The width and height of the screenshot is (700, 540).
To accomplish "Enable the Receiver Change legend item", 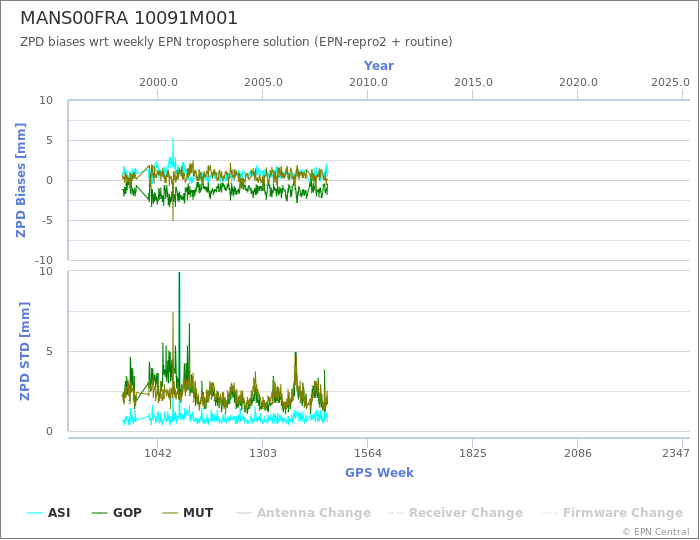I will tap(455, 513).
